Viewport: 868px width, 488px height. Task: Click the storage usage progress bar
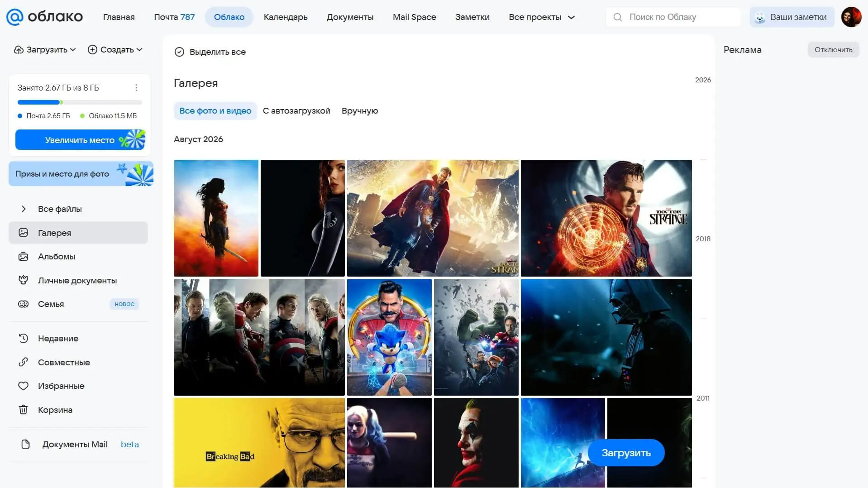[x=80, y=102]
